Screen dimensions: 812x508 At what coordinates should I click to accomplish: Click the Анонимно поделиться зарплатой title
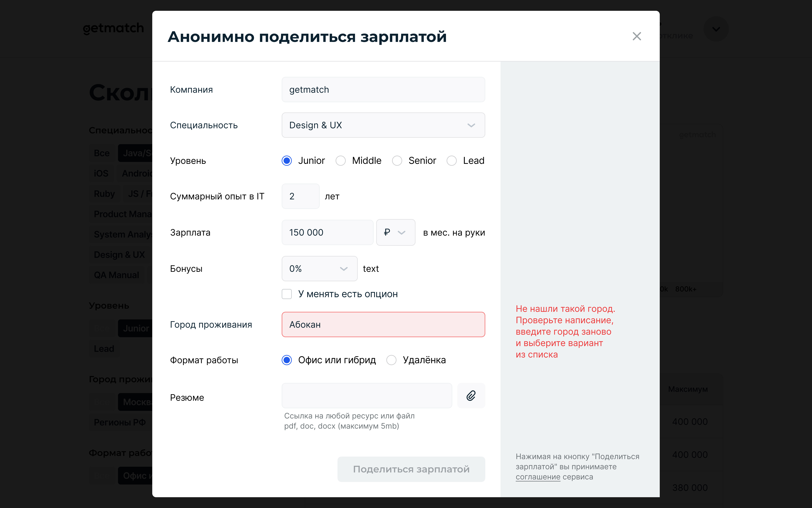pyautogui.click(x=307, y=37)
